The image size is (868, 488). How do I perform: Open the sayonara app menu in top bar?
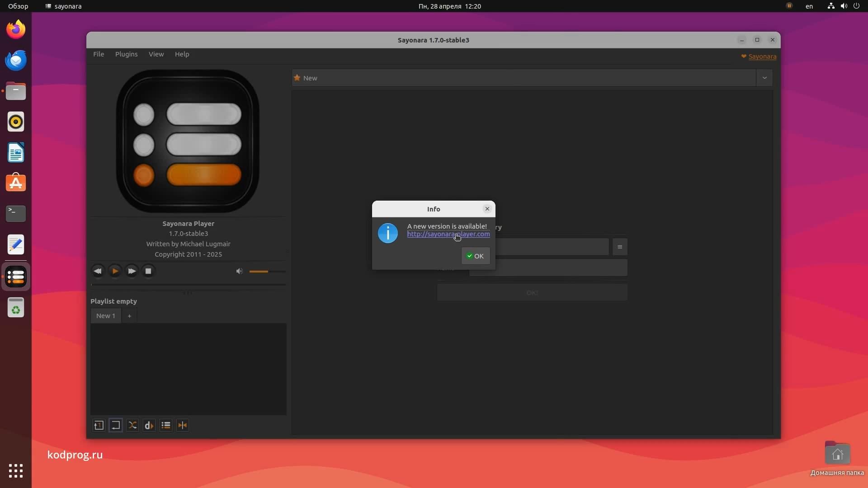pos(63,6)
